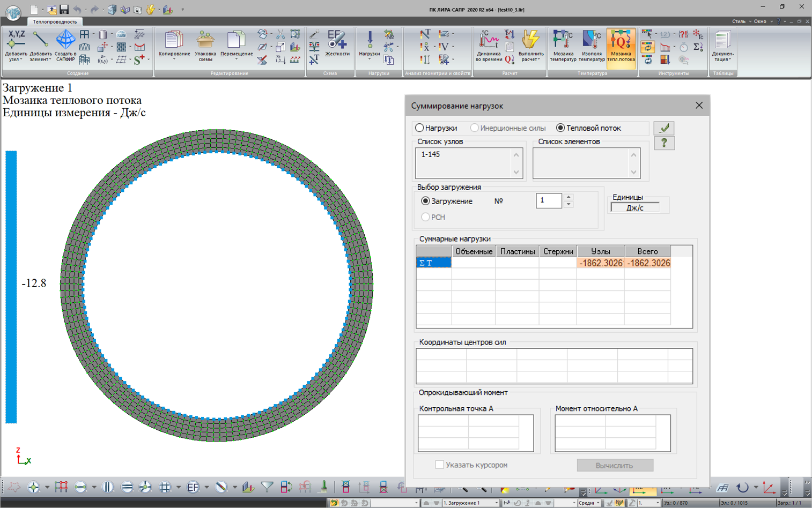This screenshot has width=812, height=508.
Task: Select Изополя температур icon
Action: pyautogui.click(x=592, y=45)
